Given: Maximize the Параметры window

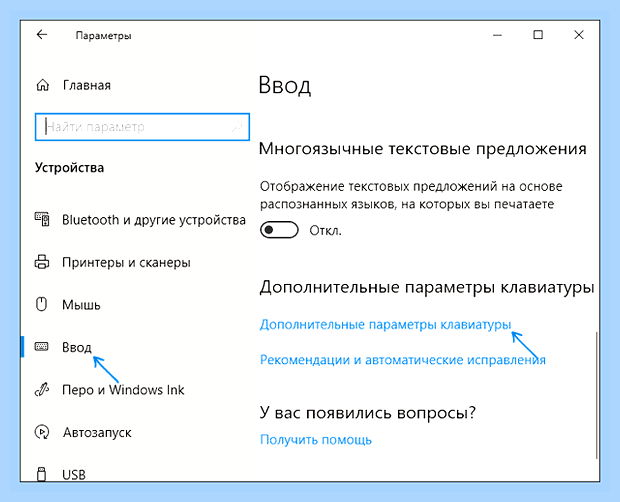Looking at the screenshot, I should pyautogui.click(x=538, y=35).
